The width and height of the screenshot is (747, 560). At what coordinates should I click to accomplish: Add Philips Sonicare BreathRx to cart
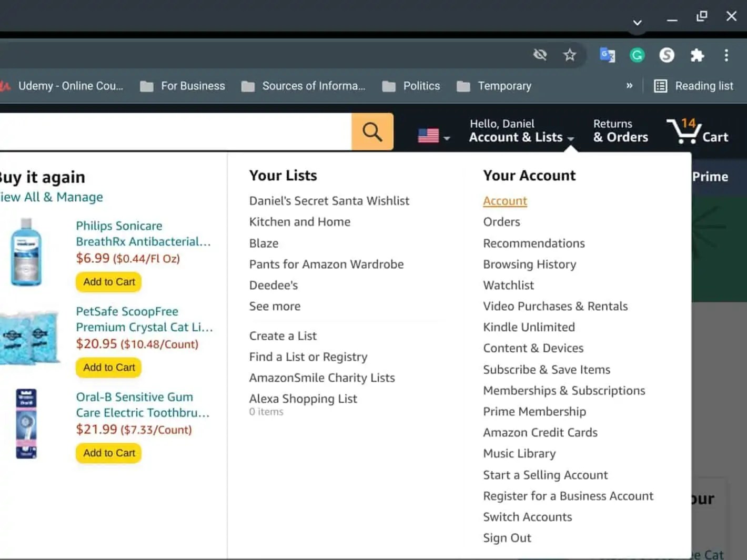click(x=108, y=282)
